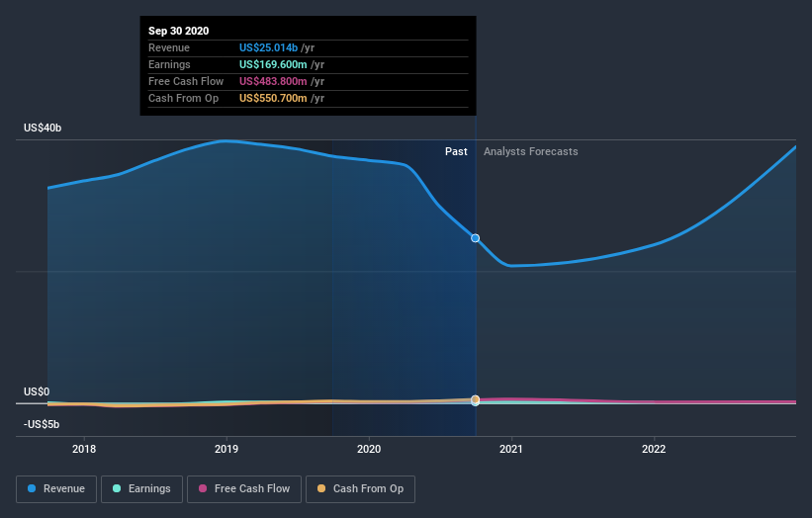Toggle the Earnings legend button
Screen dimensions: 812x518
pos(141,489)
